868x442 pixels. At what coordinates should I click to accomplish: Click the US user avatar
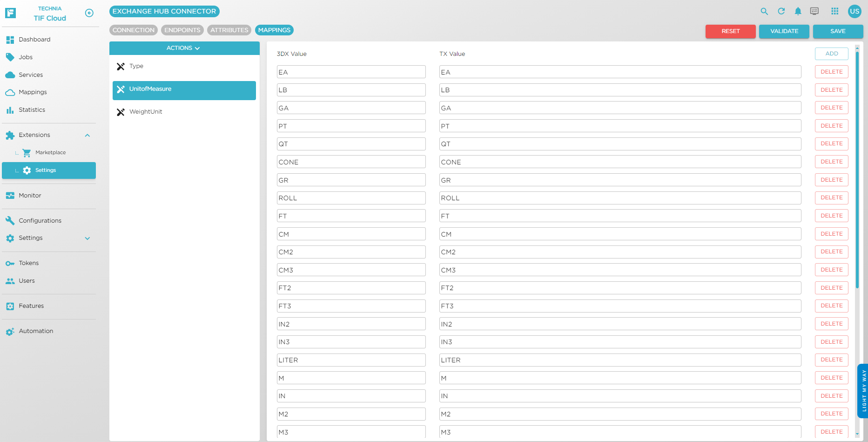[x=855, y=11]
